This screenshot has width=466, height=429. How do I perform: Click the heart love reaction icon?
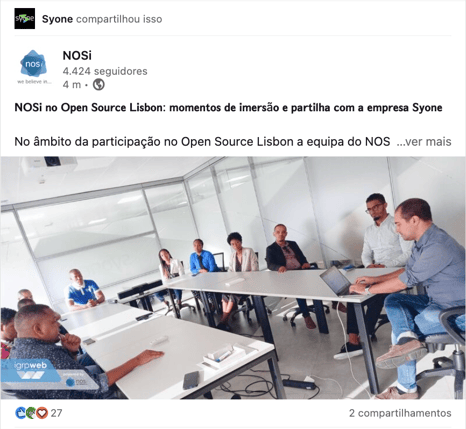(42, 413)
